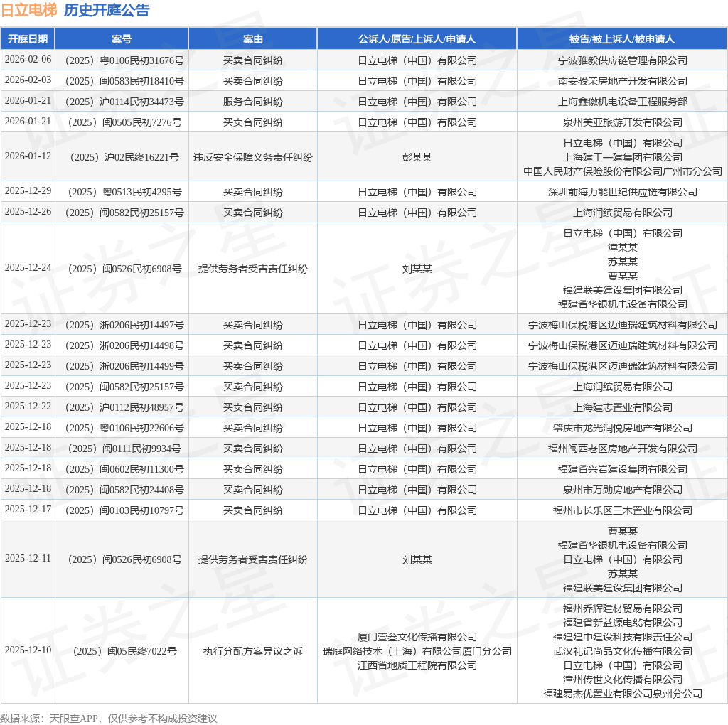Click defendant 宁波雅毅供应链管理有限公司

tap(623, 60)
